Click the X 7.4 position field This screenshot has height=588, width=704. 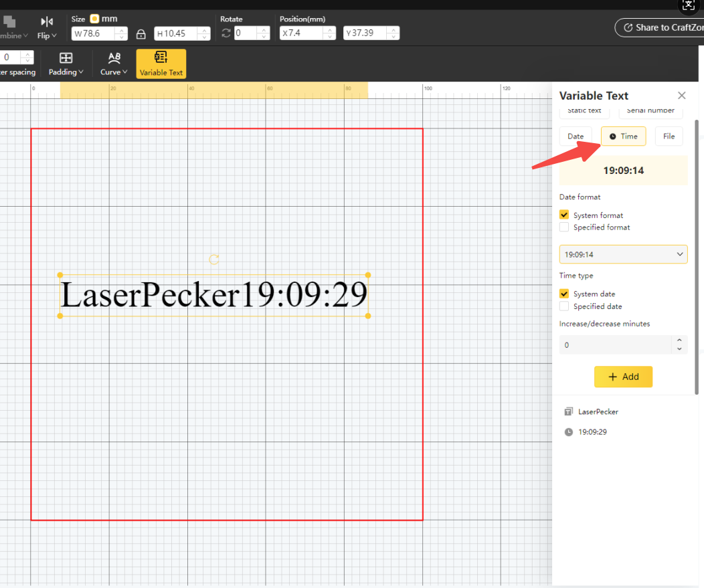[301, 33]
